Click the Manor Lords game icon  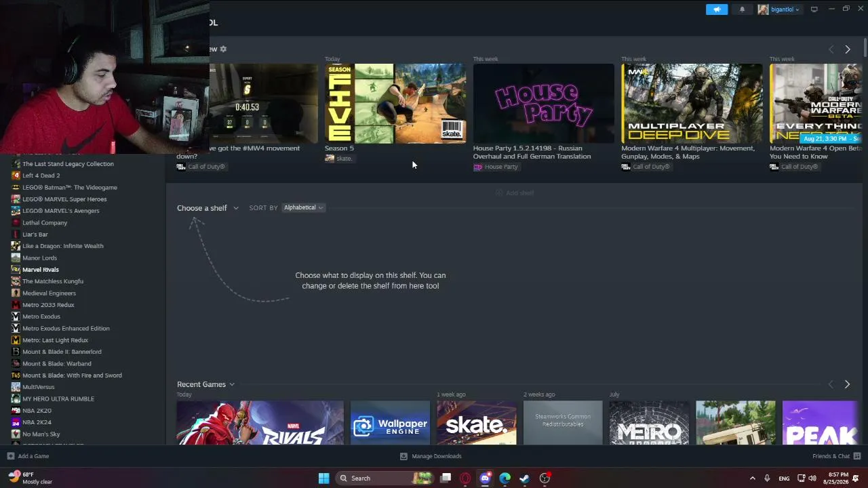(16, 258)
